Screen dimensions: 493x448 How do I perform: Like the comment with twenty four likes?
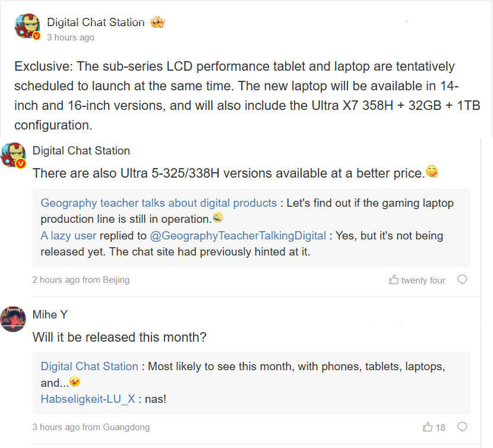click(394, 280)
